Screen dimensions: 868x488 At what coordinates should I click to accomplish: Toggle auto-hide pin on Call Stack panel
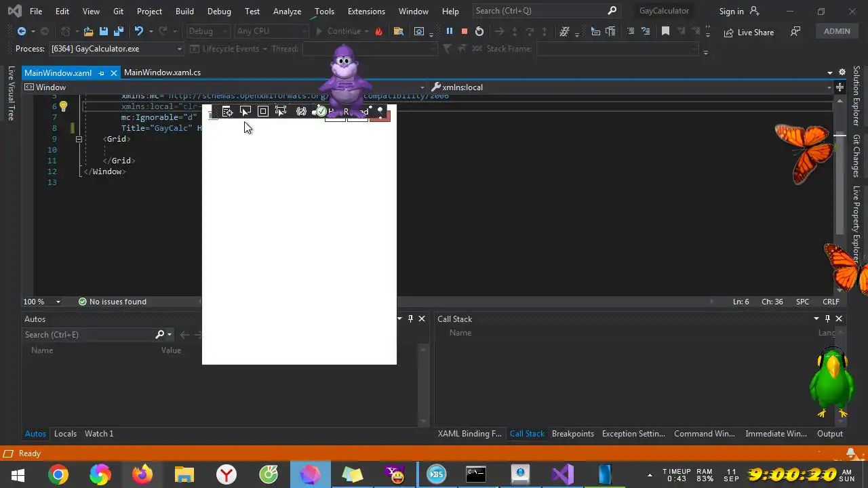(x=827, y=319)
